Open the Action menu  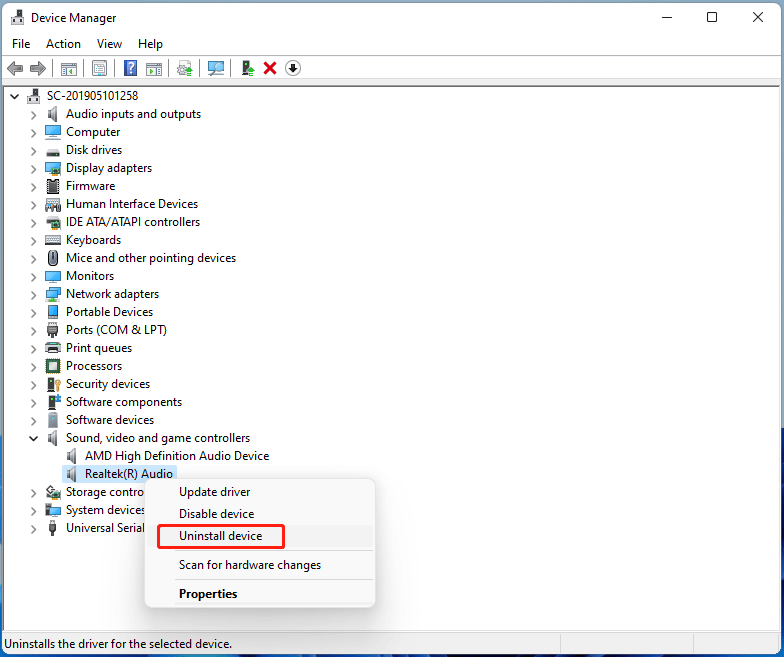64,44
